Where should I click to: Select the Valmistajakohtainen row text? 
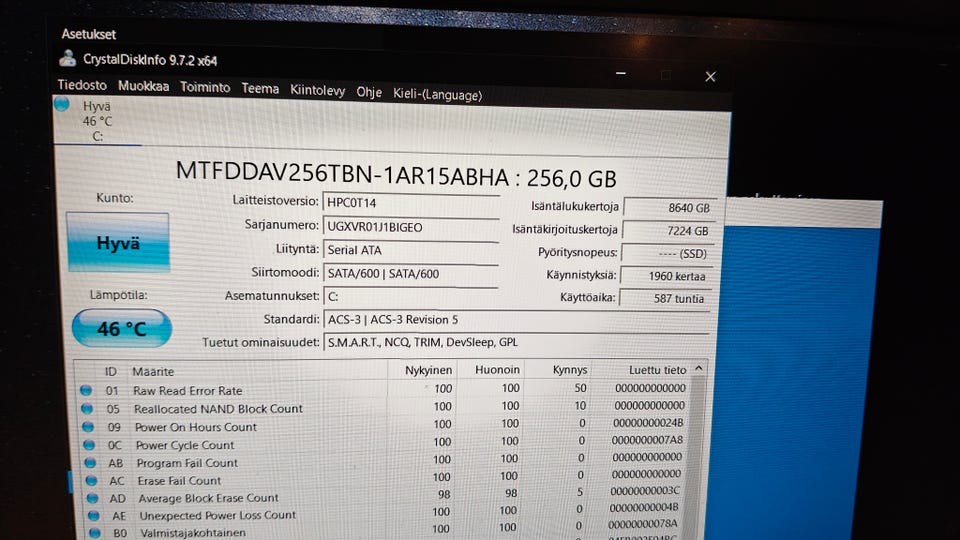[193, 533]
